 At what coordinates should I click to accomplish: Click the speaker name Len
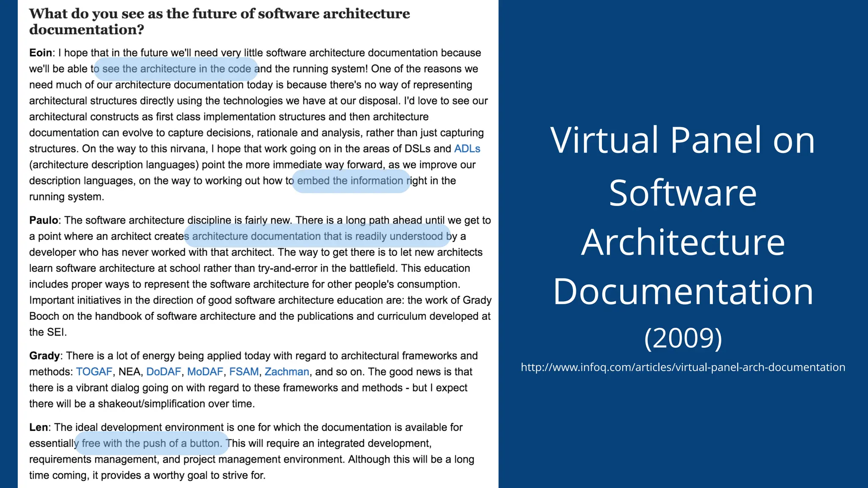coord(39,427)
